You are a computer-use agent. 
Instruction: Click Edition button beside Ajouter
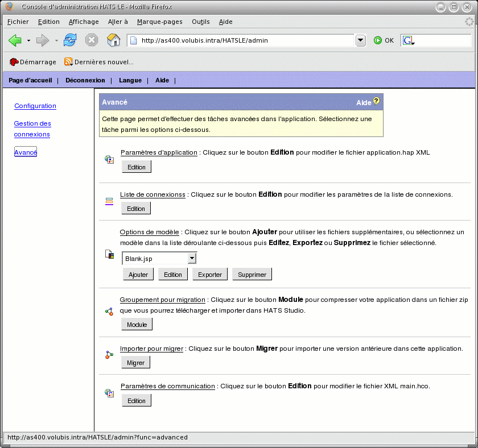173,275
